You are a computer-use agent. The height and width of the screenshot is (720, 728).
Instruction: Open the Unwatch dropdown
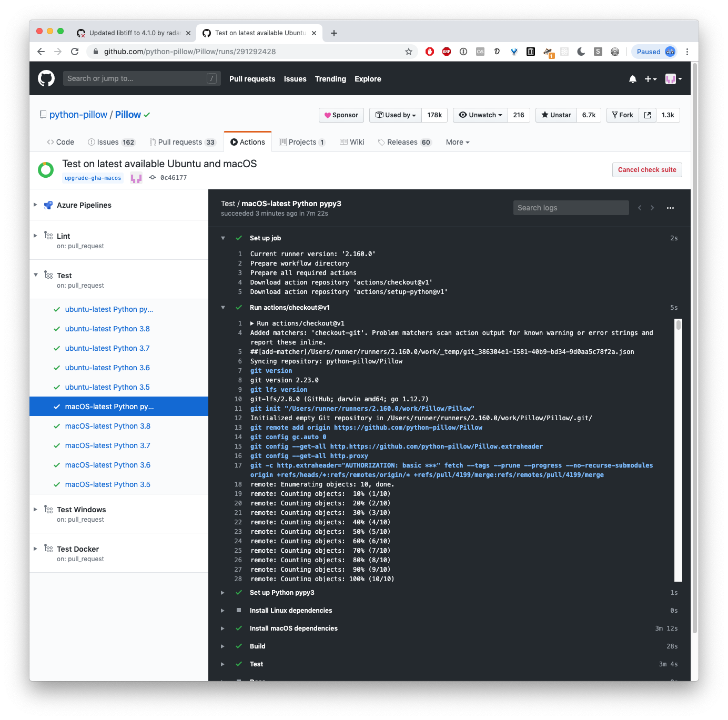pos(480,115)
